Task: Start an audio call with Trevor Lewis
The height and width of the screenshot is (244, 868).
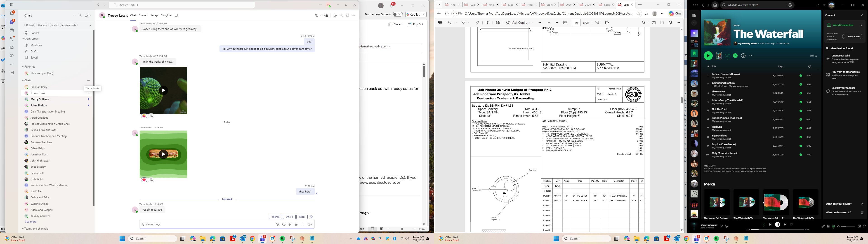Action: click(x=316, y=15)
